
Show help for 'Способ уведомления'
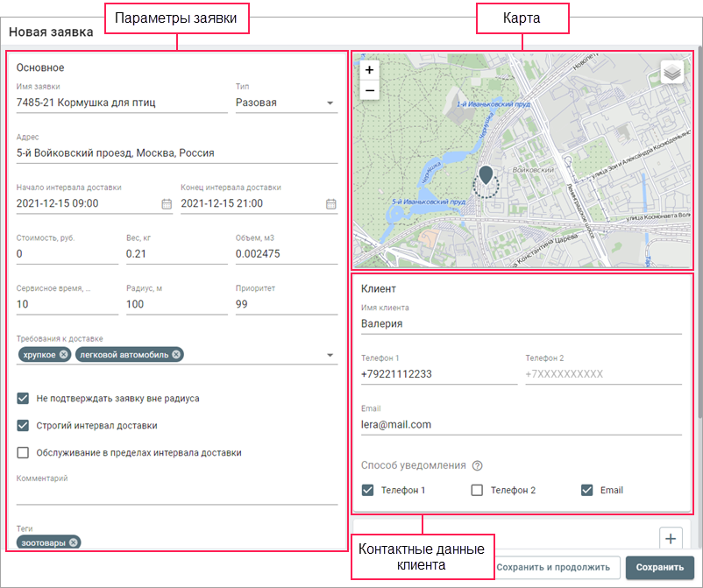click(478, 466)
